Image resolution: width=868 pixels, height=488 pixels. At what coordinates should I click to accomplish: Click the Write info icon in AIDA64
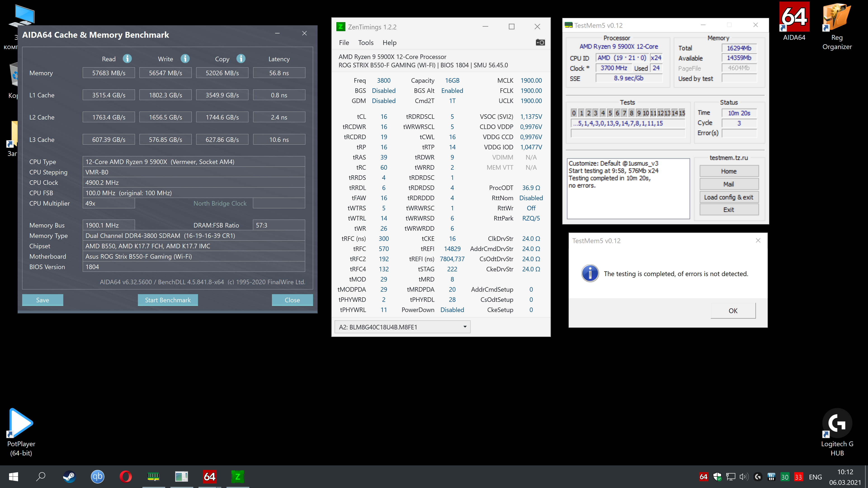pos(185,59)
